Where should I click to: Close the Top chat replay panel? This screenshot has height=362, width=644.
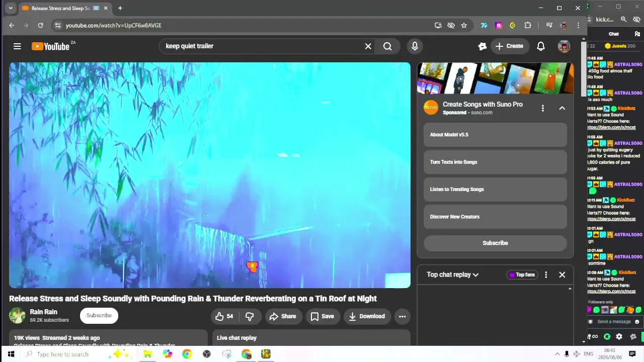tap(562, 275)
